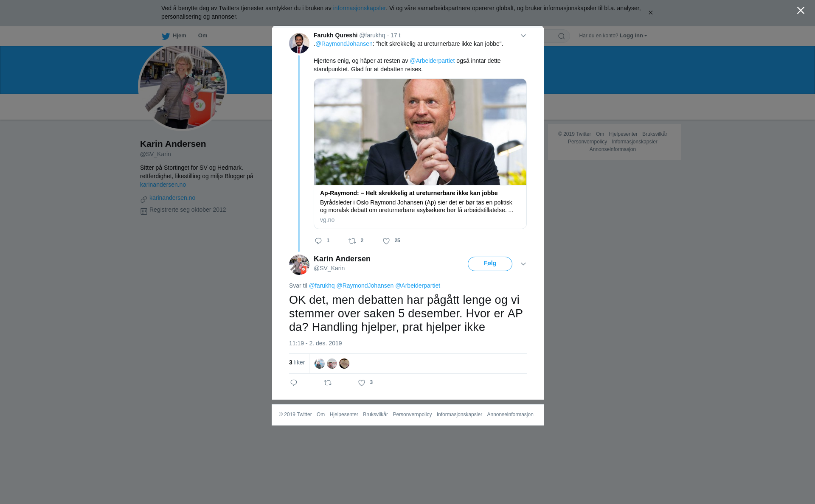Reply to Karin Andersen's tweet
815x504 pixels.
point(294,383)
